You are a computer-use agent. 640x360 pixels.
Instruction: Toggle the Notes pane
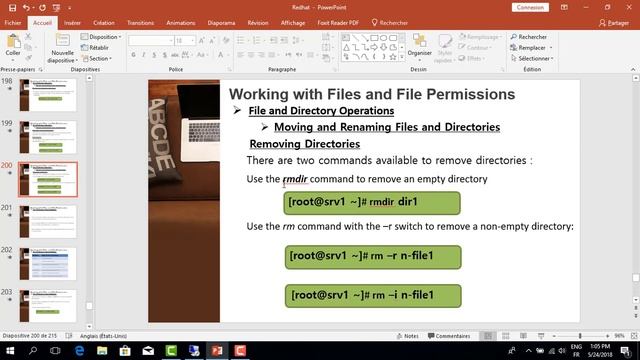[x=408, y=336]
